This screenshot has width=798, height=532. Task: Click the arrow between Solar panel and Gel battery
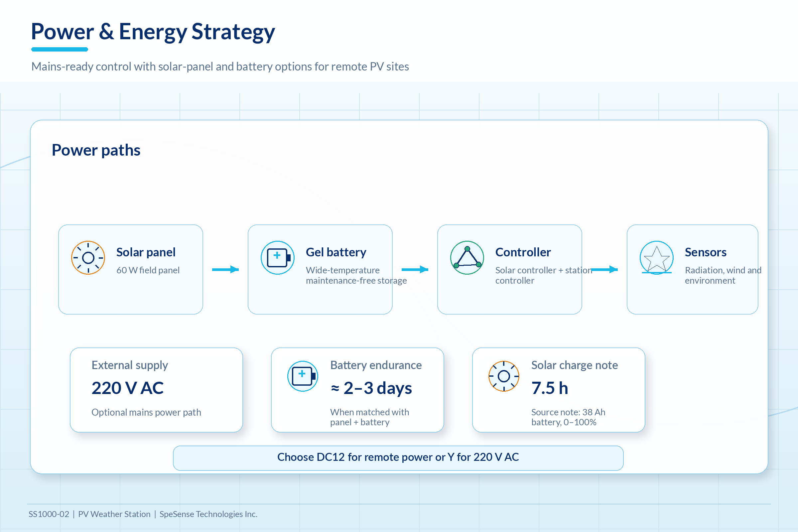point(226,269)
